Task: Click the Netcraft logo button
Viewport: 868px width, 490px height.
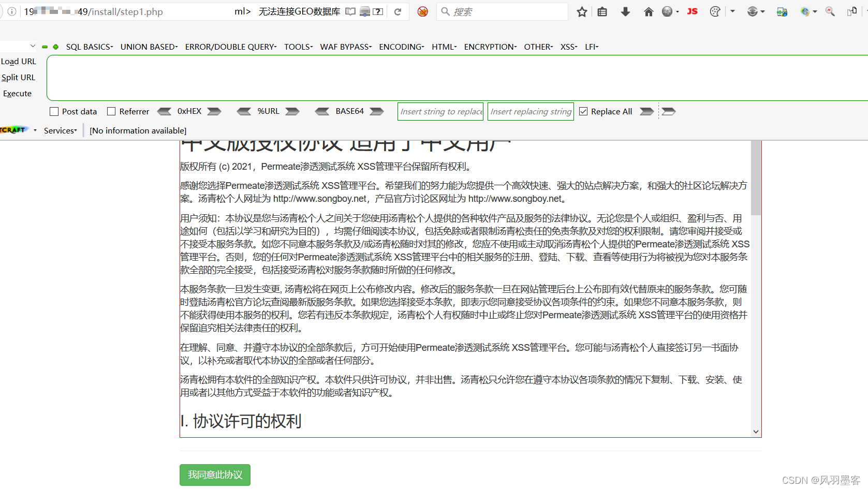Action: pyautogui.click(x=13, y=130)
